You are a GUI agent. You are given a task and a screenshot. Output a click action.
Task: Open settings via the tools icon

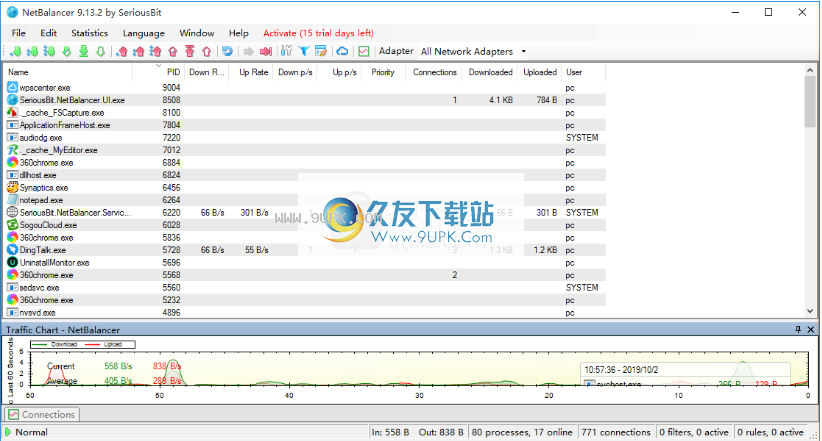click(286, 51)
